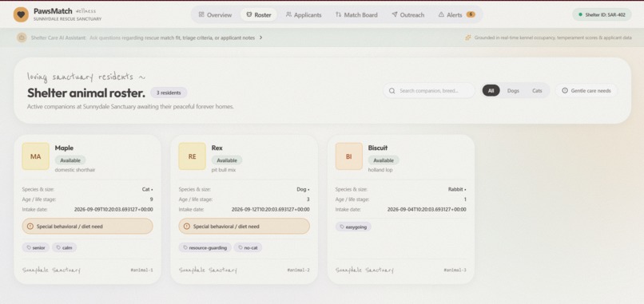Focus the Search companion, breed field
Screen dimensions: 644x304
click(429, 91)
